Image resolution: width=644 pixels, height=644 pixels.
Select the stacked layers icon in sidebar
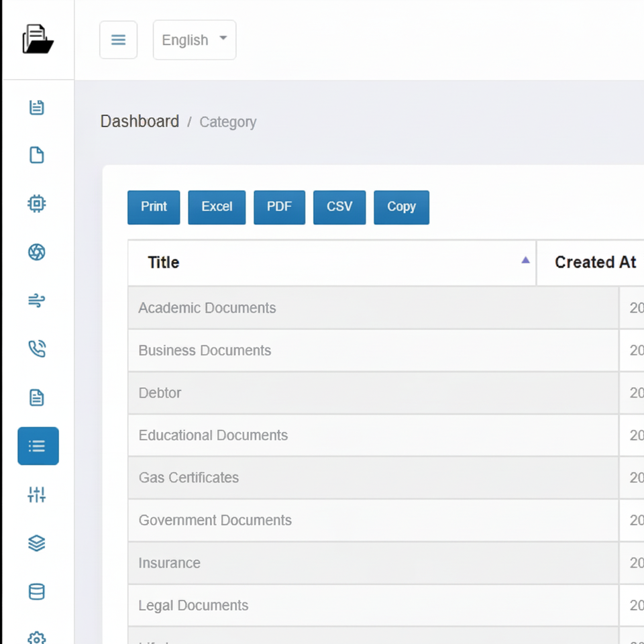tap(37, 543)
